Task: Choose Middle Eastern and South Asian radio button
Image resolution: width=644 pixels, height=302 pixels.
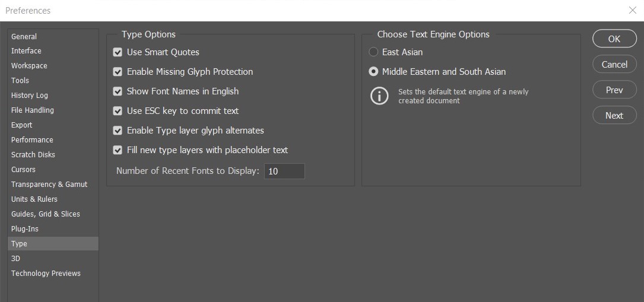Action: (373, 72)
